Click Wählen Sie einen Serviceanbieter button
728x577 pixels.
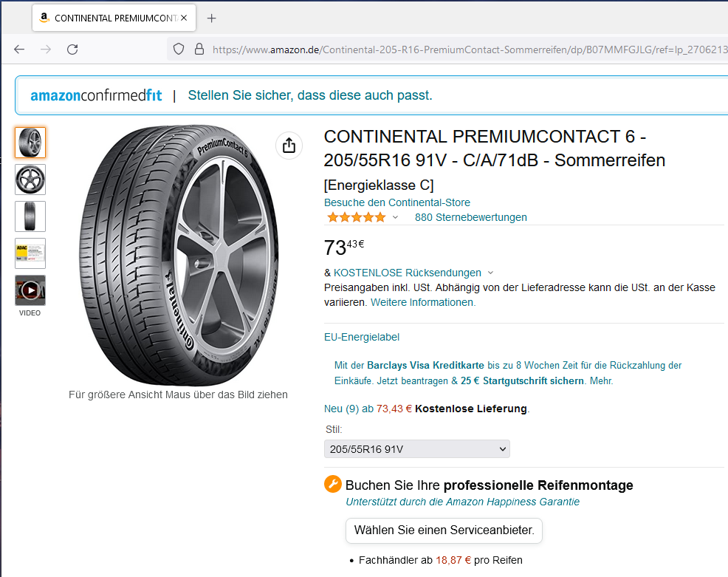coord(444,530)
